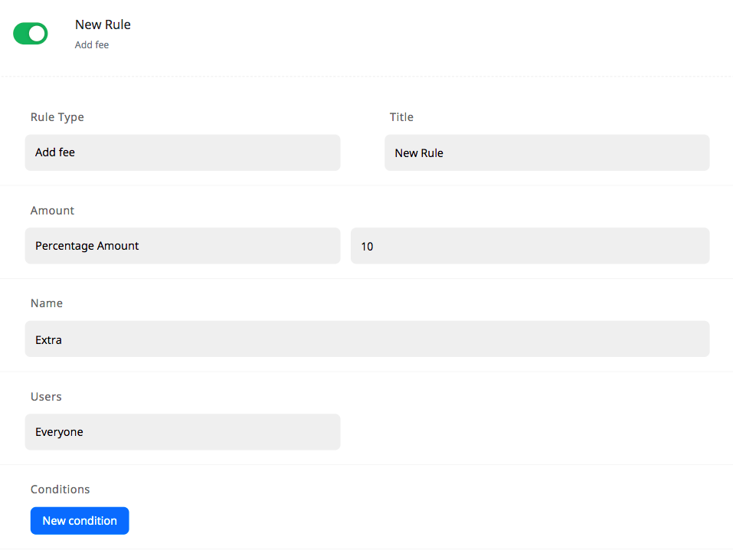Screen dimensions: 733x560
Task: Click into the Name field containing Extra
Action: 367,339
